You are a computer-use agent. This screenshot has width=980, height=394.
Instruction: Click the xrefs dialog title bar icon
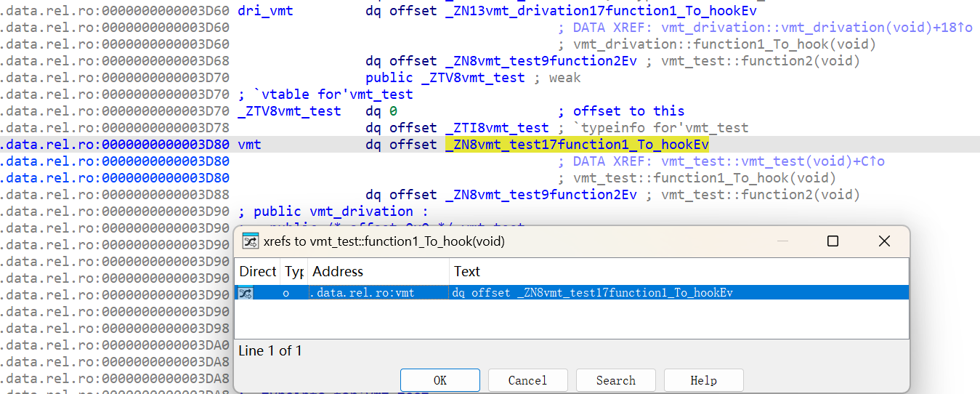[251, 241]
